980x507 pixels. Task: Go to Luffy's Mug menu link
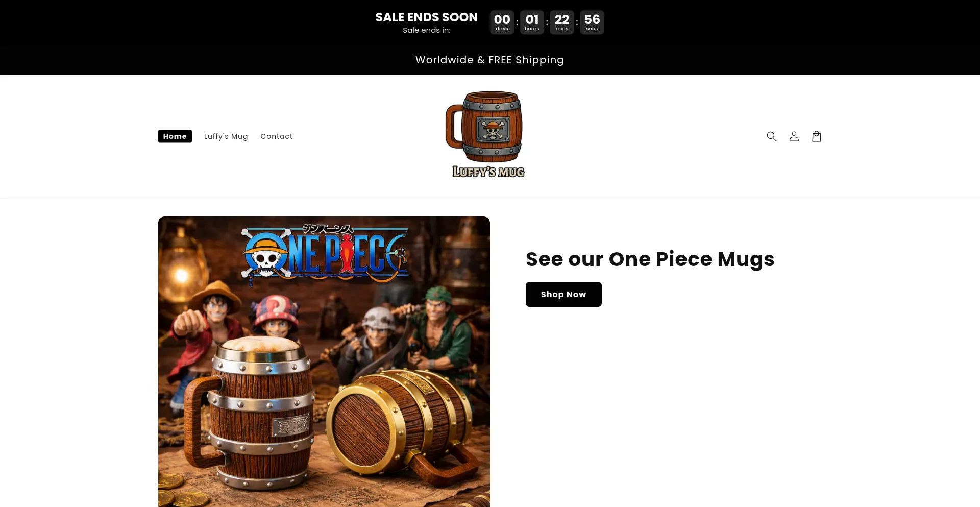[x=226, y=136]
